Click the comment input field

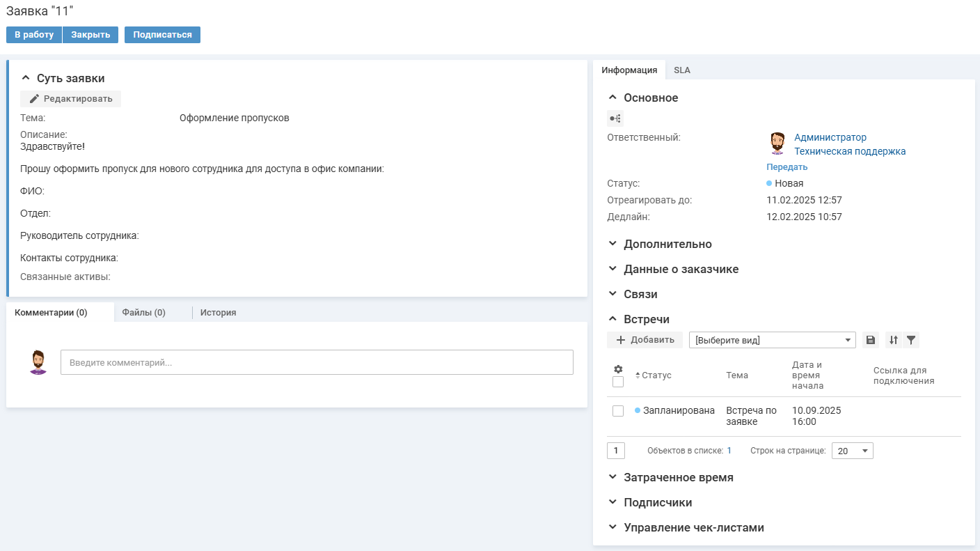tap(317, 362)
